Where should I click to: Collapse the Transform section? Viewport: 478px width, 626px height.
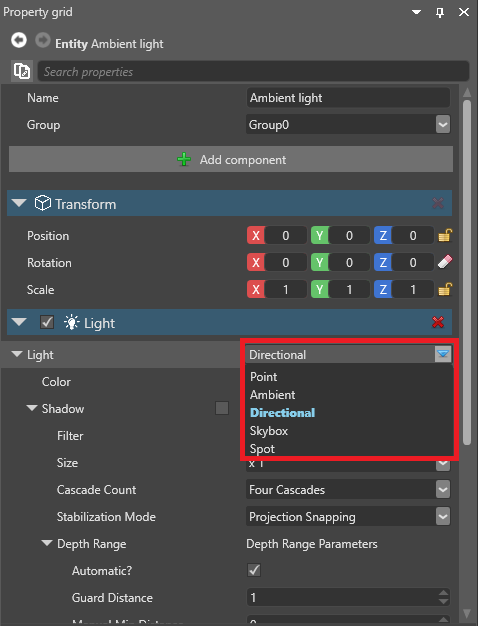(19, 203)
